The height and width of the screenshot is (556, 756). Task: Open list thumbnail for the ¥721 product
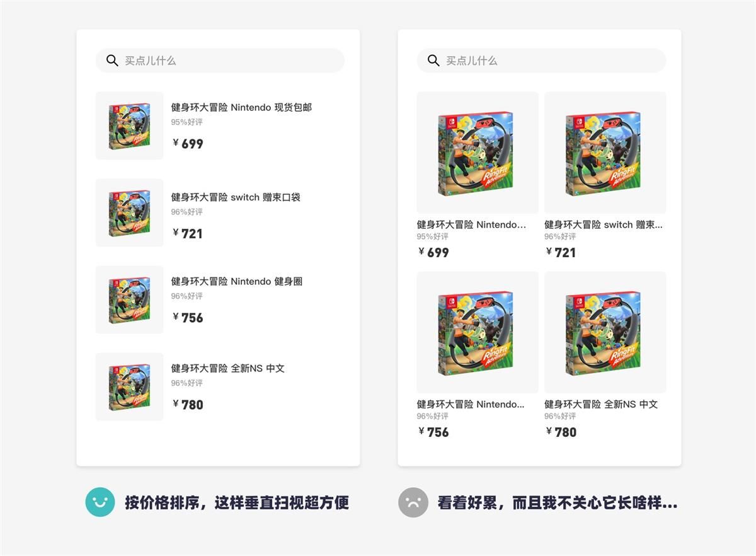pyautogui.click(x=129, y=212)
